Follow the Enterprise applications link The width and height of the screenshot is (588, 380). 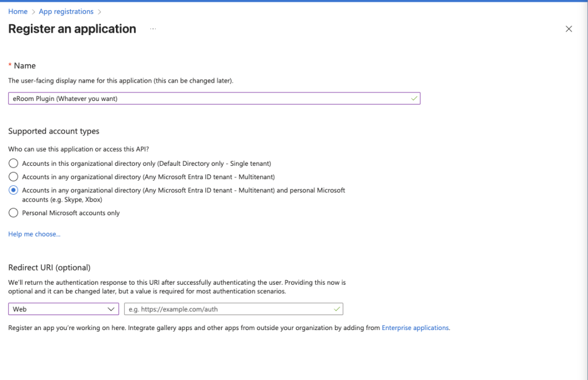(x=415, y=328)
